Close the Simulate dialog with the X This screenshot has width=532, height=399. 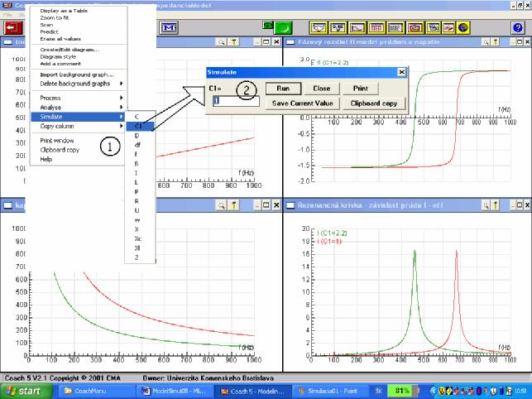point(401,72)
